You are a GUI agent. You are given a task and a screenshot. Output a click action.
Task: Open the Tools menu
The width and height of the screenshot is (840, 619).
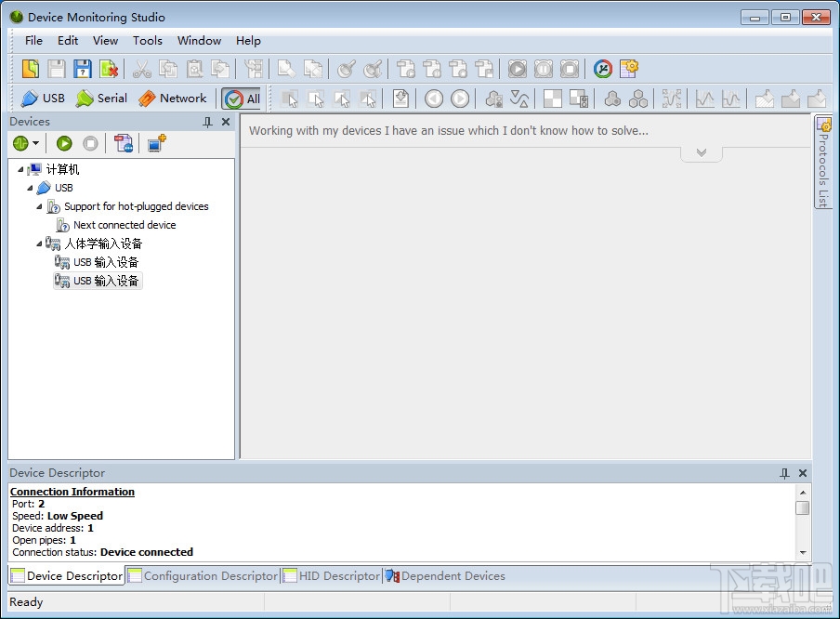(148, 41)
